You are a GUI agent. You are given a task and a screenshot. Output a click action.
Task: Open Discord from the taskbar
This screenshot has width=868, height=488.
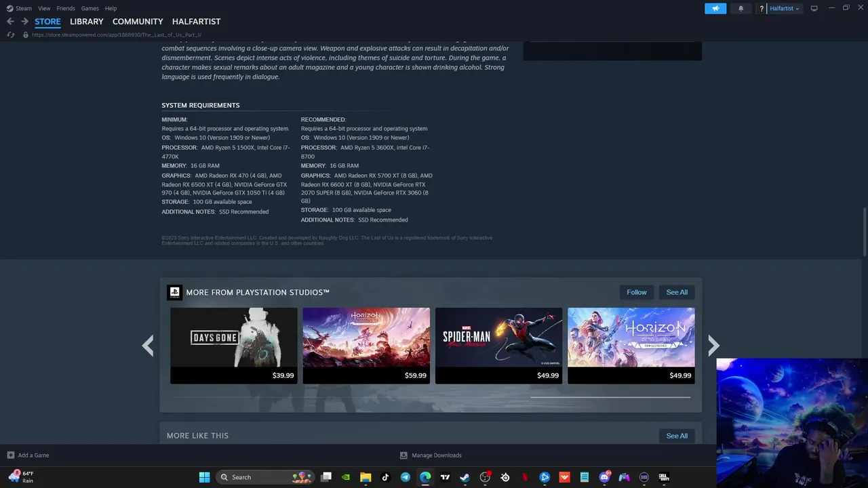[x=604, y=477]
